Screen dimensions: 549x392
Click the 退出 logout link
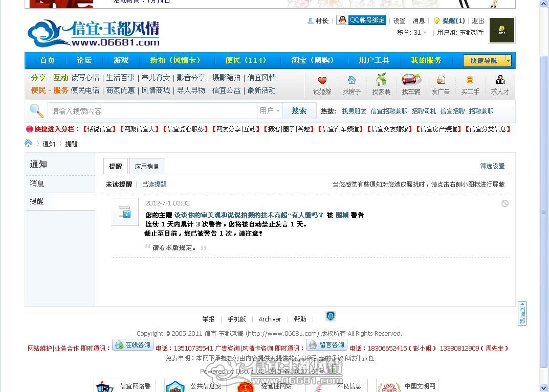[x=477, y=20]
